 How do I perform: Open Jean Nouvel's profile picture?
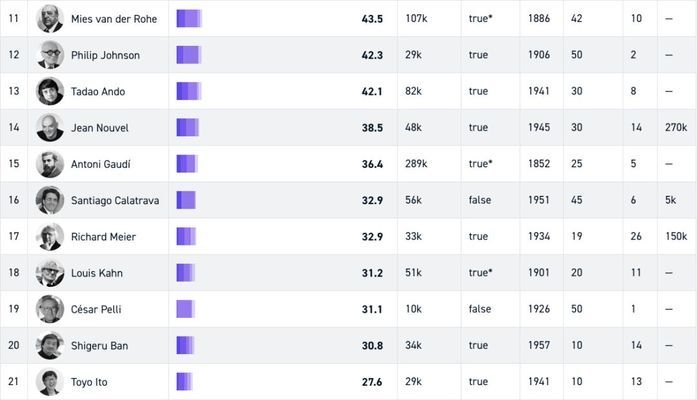coord(50,127)
